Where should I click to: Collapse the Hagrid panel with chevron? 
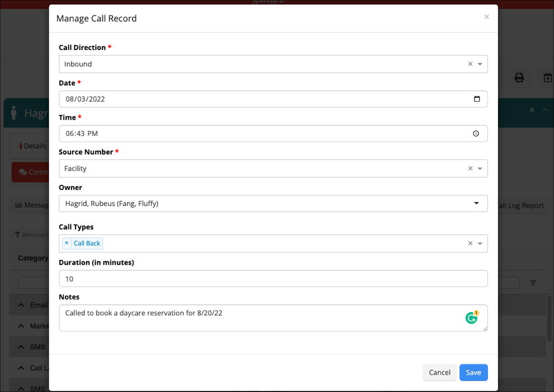pos(546,110)
